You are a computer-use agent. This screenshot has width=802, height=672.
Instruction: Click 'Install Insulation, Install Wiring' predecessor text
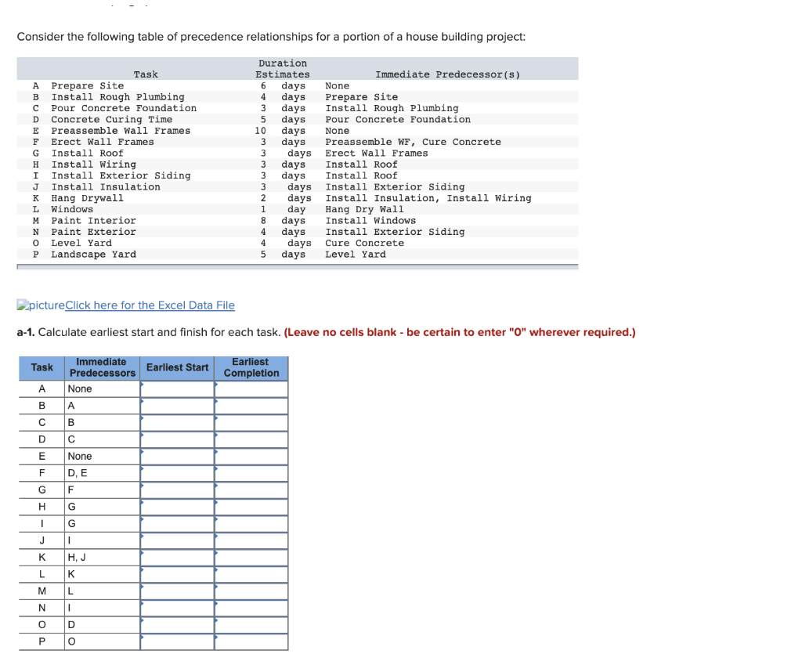(428, 198)
